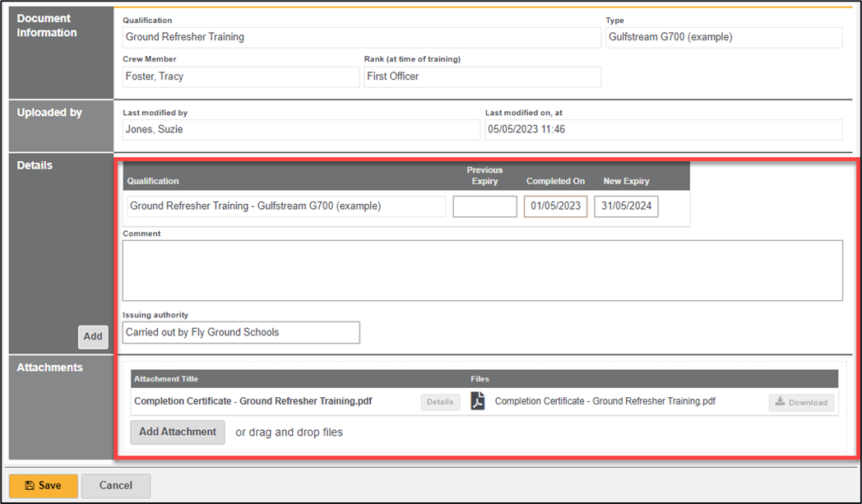Click the Save button
The height and width of the screenshot is (504, 862).
43,485
